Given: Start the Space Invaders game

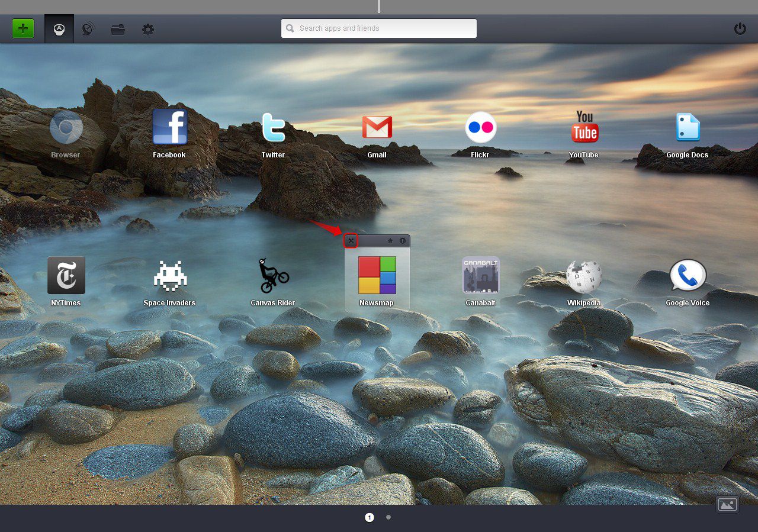Looking at the screenshot, I should pos(169,275).
